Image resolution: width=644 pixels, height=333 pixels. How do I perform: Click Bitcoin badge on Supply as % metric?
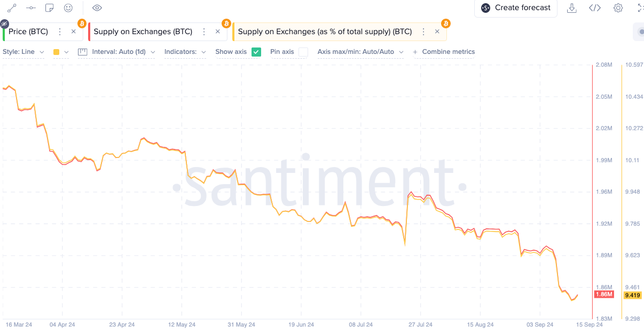coord(445,23)
